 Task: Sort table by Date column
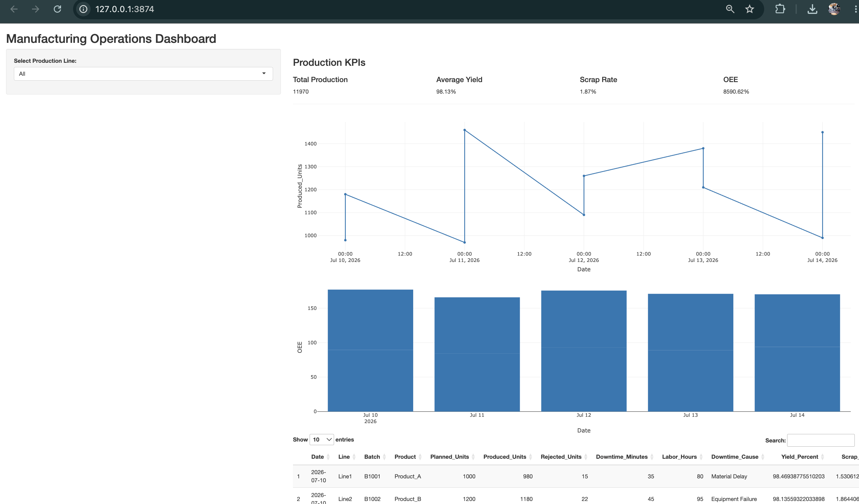(x=320, y=457)
